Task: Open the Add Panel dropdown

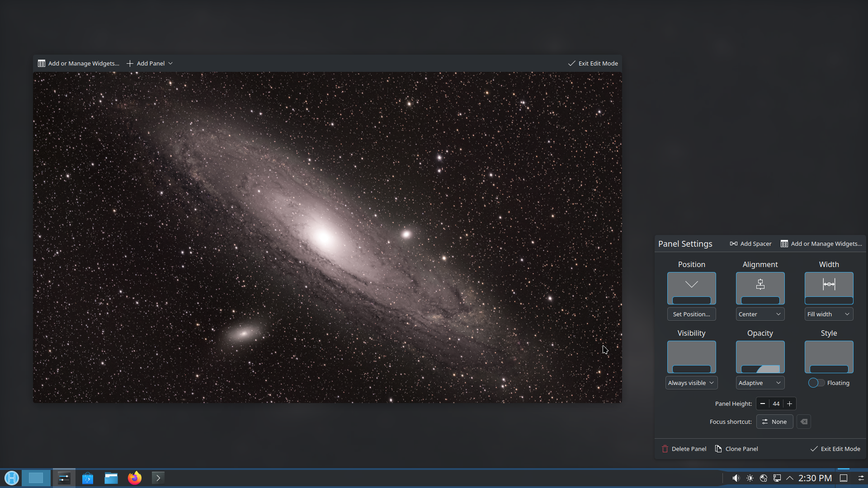Action: (x=150, y=64)
